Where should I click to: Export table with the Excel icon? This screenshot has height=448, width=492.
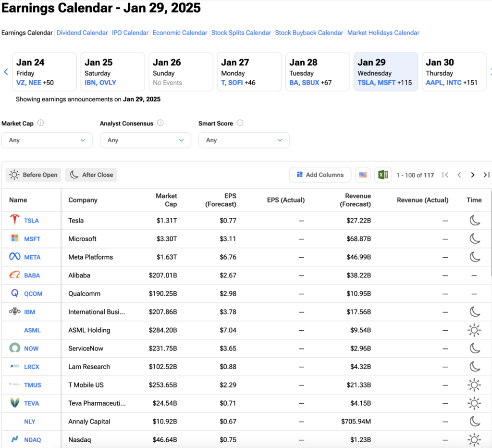(x=383, y=175)
